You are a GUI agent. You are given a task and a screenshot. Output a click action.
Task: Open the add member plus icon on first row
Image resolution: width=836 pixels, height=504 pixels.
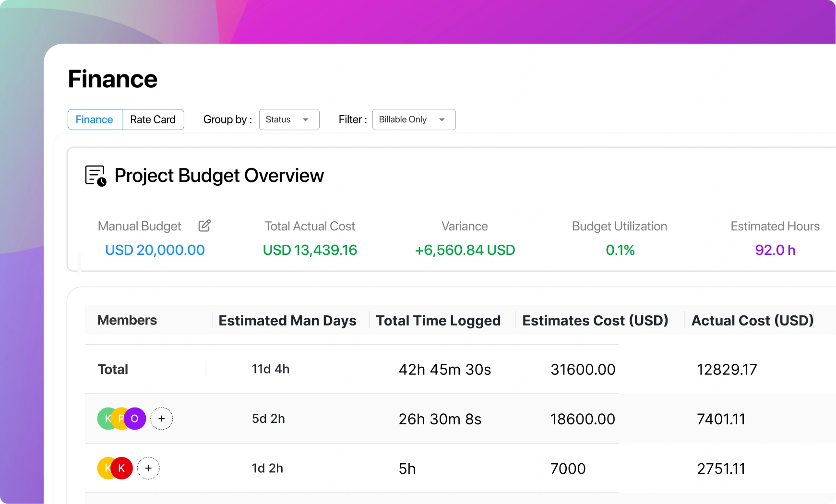162,419
